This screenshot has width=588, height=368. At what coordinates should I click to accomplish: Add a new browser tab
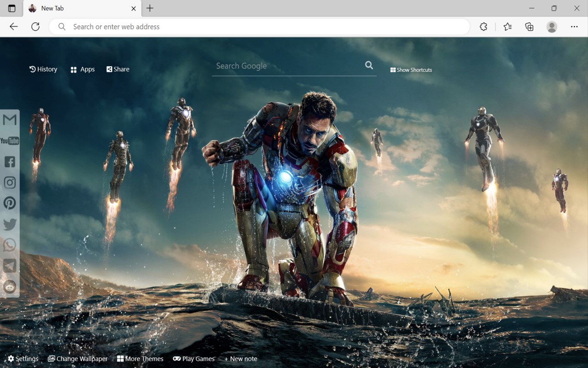click(150, 8)
